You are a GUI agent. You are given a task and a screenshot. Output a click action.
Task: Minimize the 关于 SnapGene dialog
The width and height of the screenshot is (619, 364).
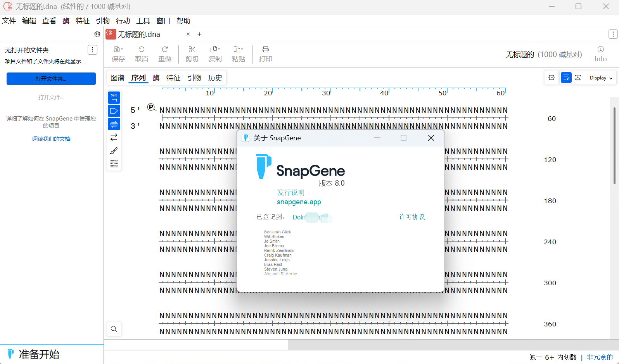point(377,138)
